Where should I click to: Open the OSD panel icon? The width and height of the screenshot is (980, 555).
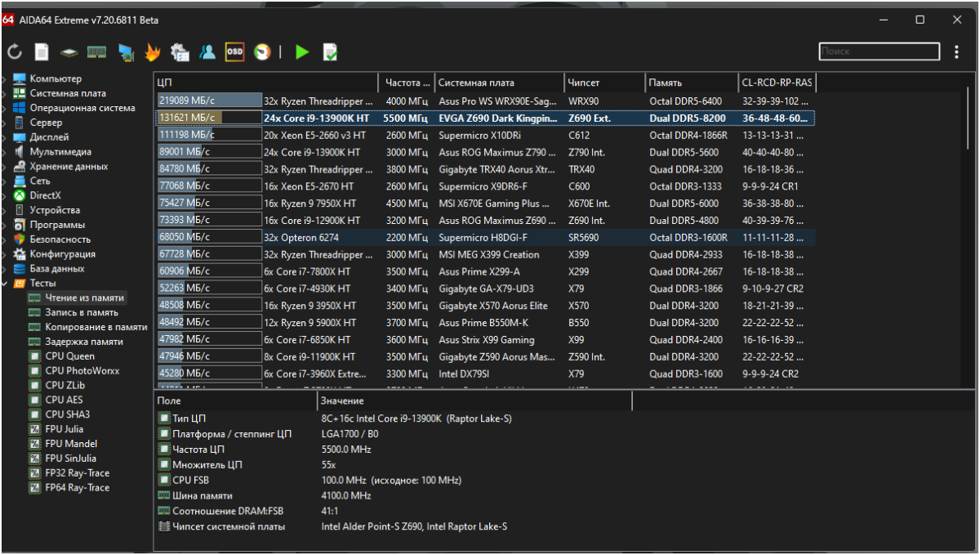234,52
